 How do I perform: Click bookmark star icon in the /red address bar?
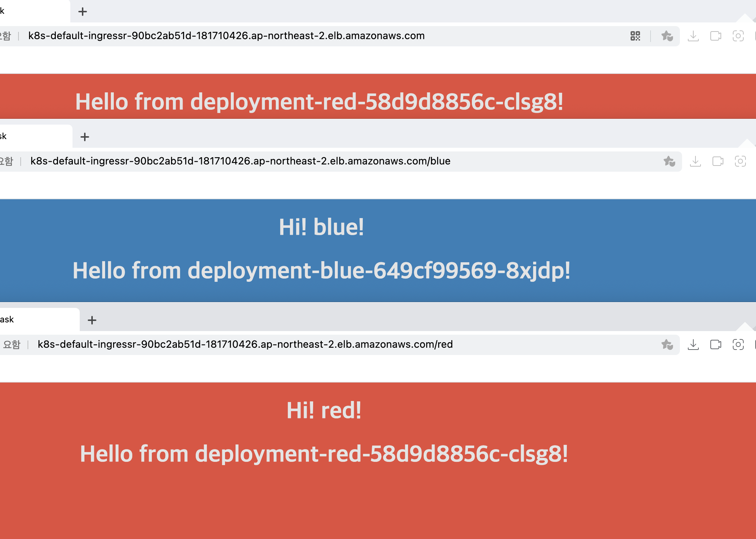667,344
